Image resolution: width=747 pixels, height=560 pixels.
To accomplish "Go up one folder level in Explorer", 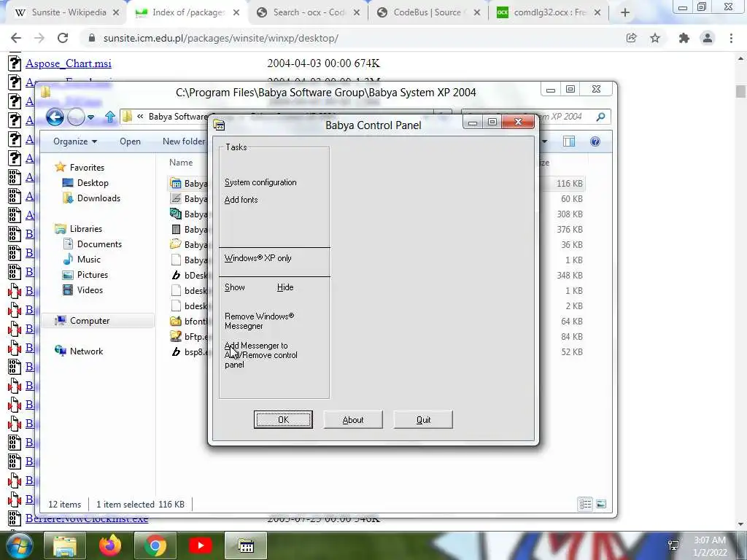I will 110,116.
